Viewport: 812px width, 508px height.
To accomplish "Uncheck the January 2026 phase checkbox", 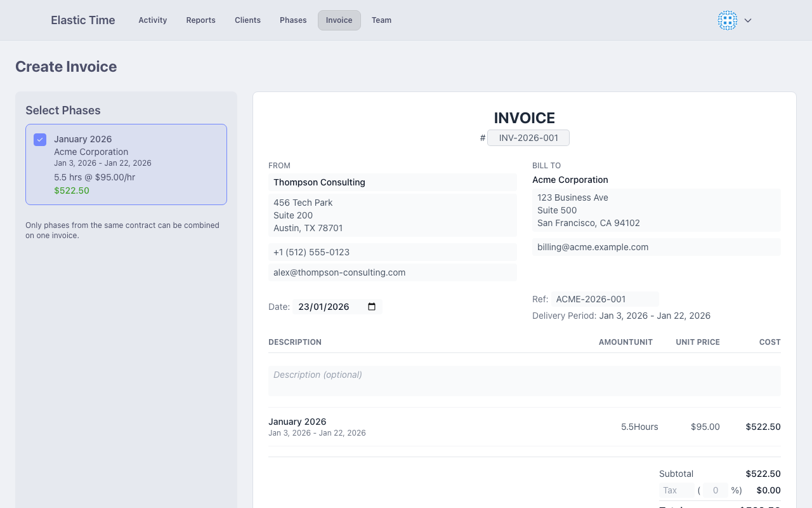I will 39,139.
